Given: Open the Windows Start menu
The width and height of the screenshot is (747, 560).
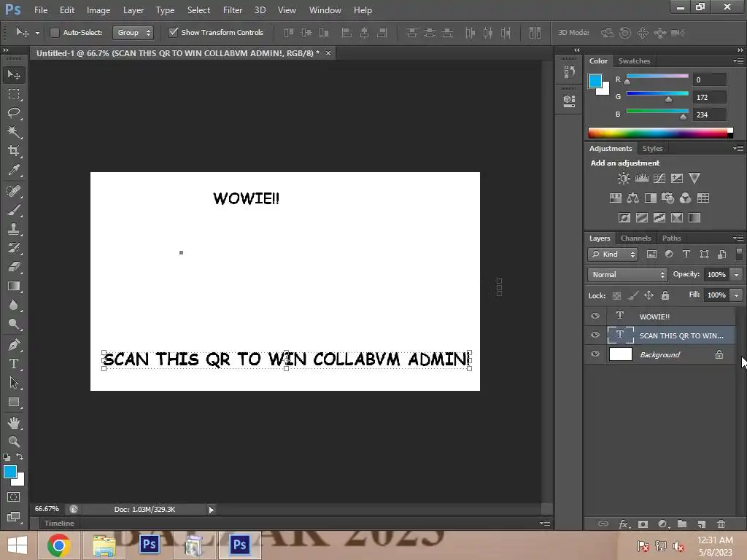Looking at the screenshot, I should 18,545.
